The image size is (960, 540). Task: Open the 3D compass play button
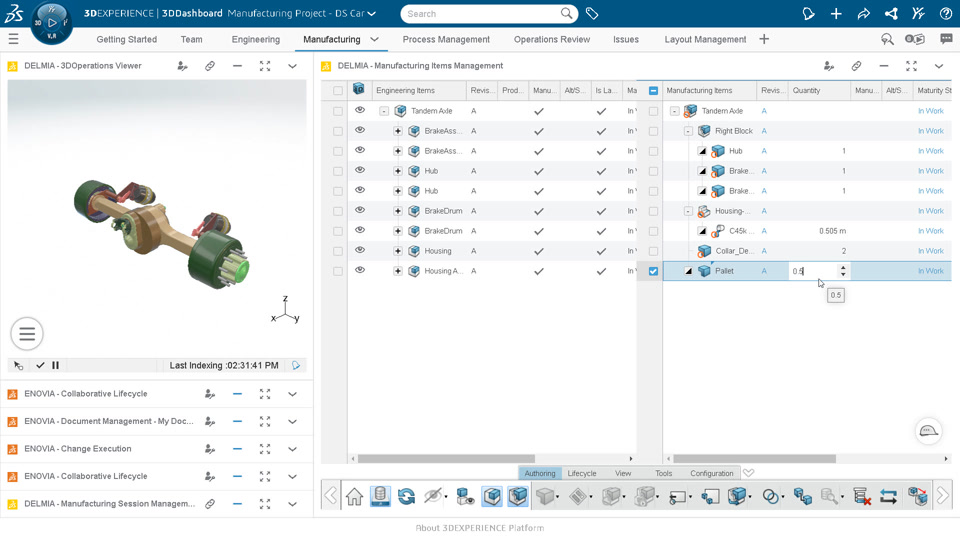click(52, 23)
